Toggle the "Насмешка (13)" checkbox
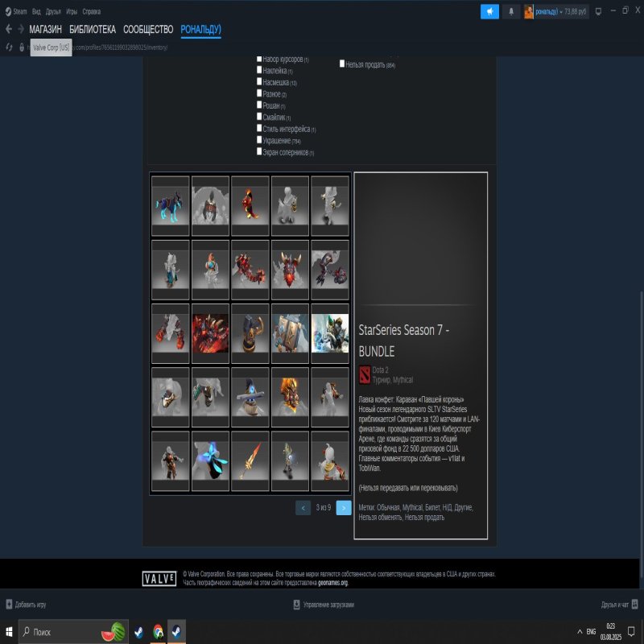Viewport: 644px width, 644px height. pos(259,81)
